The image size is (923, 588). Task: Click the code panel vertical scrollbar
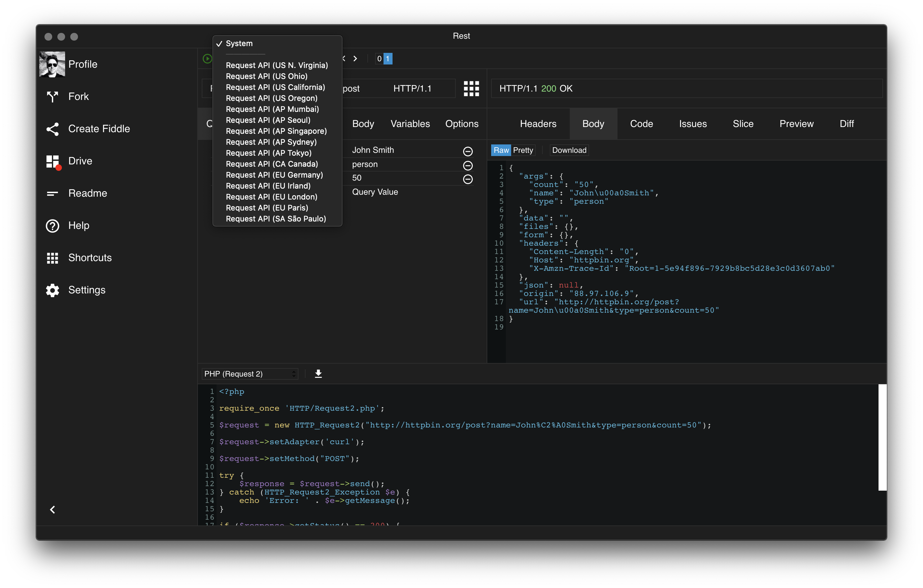pos(882,437)
